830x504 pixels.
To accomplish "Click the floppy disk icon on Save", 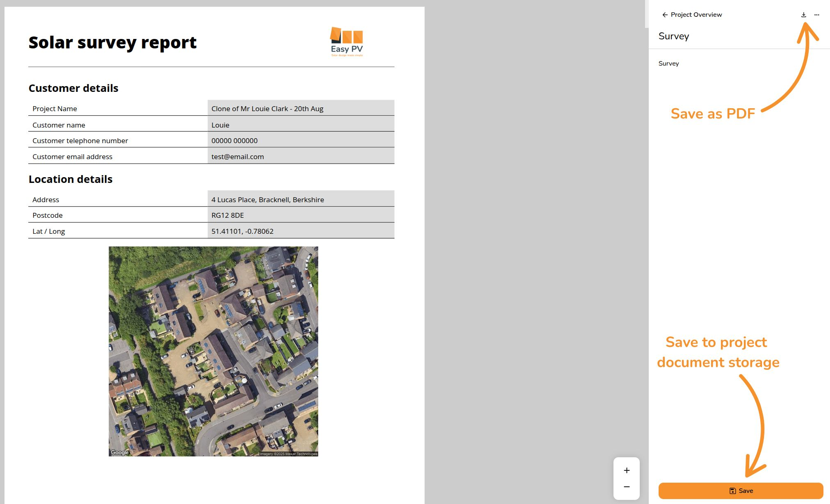I will click(732, 491).
